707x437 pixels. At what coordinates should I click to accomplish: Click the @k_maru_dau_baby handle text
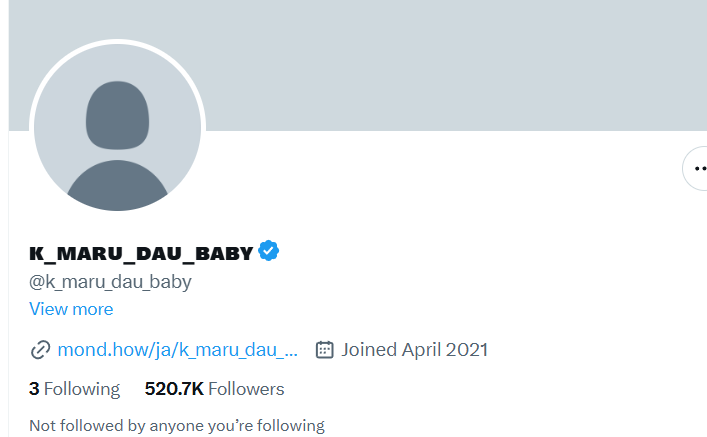coord(110,281)
